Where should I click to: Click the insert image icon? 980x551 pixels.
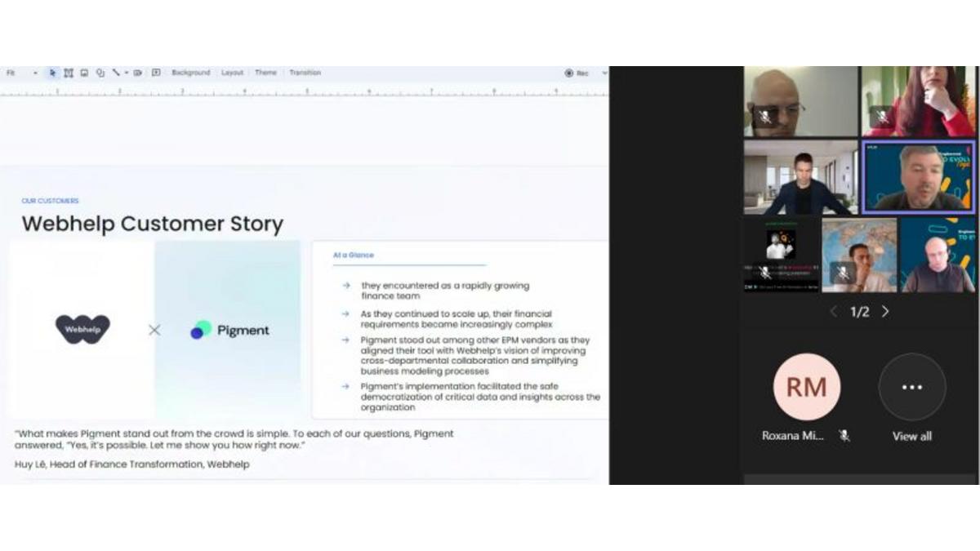click(84, 73)
